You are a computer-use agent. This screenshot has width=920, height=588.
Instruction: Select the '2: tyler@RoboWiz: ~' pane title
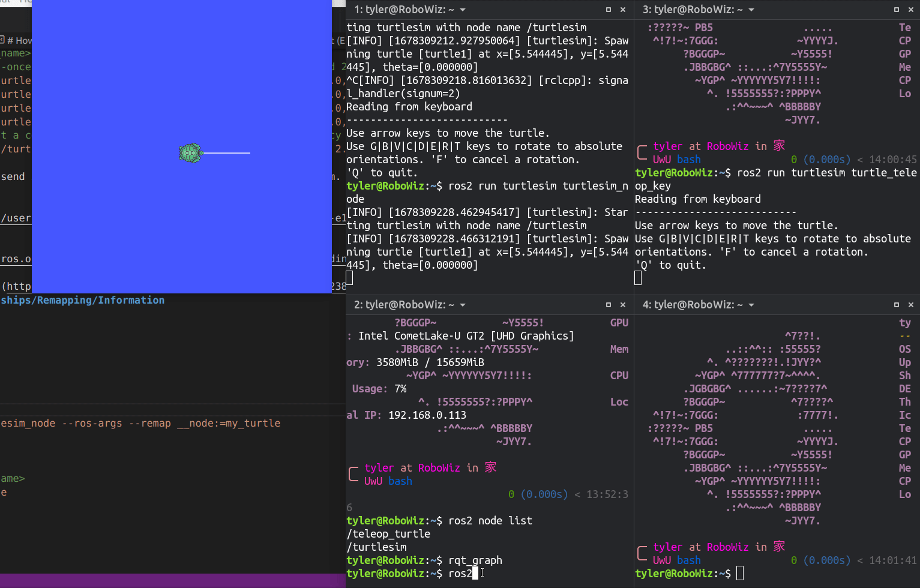click(404, 305)
